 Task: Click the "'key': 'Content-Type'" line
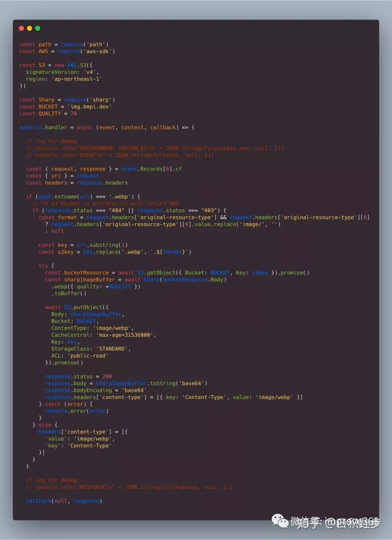(x=78, y=446)
